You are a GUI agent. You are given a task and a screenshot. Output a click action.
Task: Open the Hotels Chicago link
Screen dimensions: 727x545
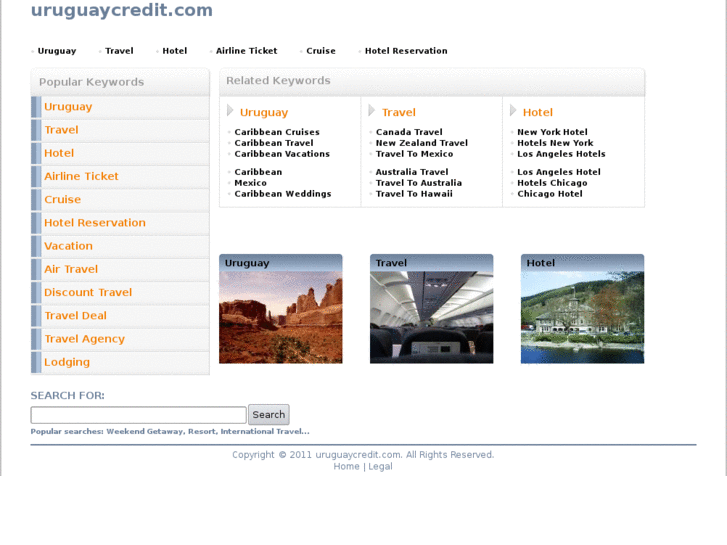[552, 183]
